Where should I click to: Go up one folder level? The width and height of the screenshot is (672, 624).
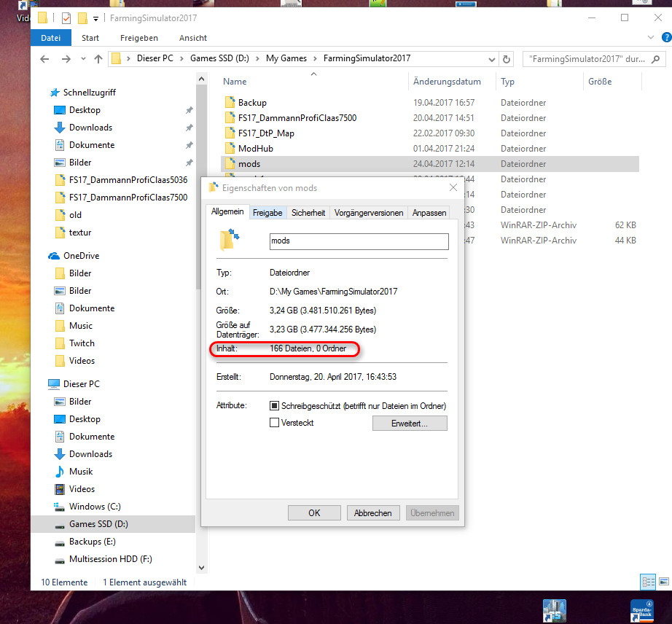tap(98, 59)
